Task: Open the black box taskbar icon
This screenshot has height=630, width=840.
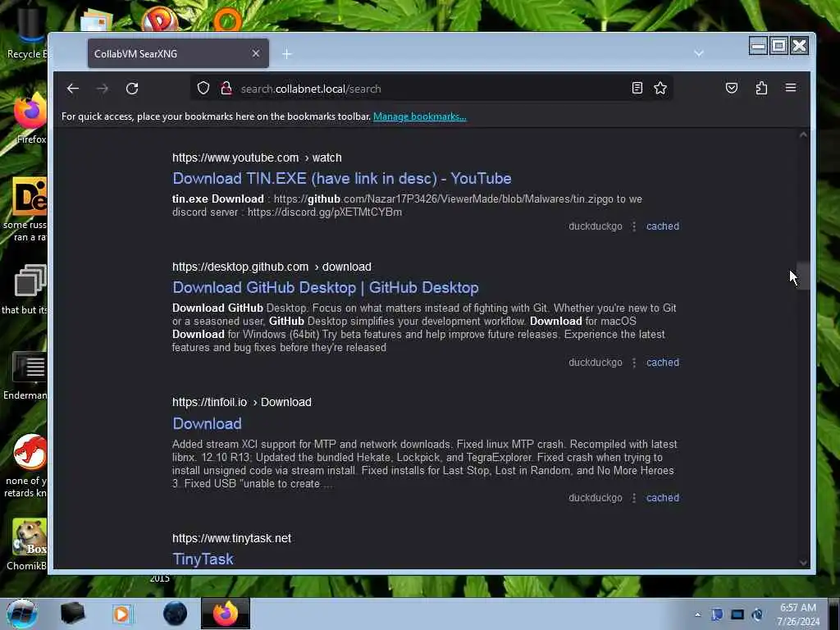Action: pyautogui.click(x=72, y=614)
